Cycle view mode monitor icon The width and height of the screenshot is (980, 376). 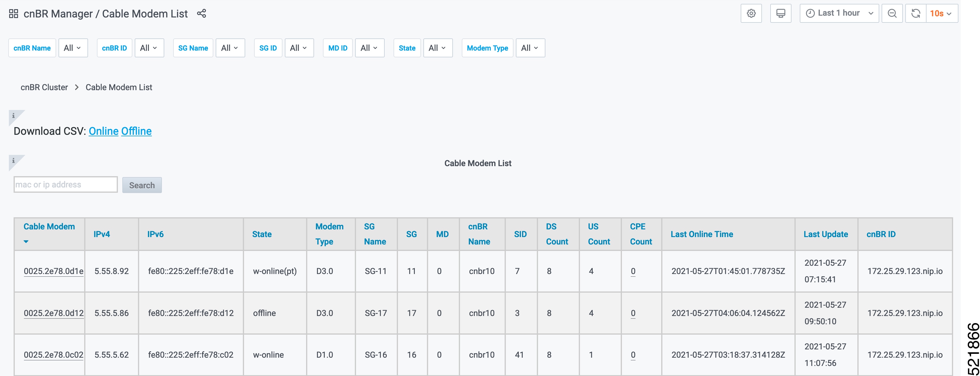pyautogui.click(x=781, y=14)
